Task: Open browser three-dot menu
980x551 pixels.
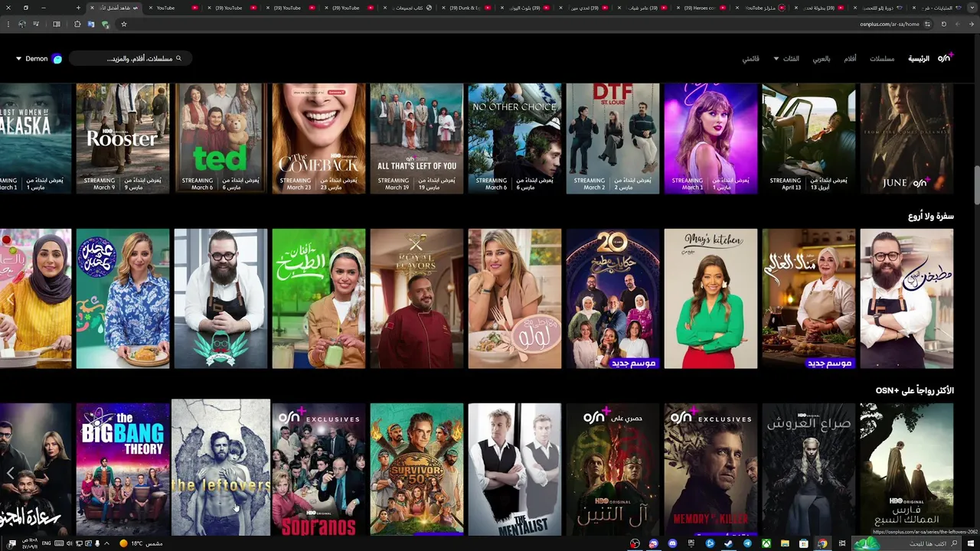Action: [x=8, y=24]
